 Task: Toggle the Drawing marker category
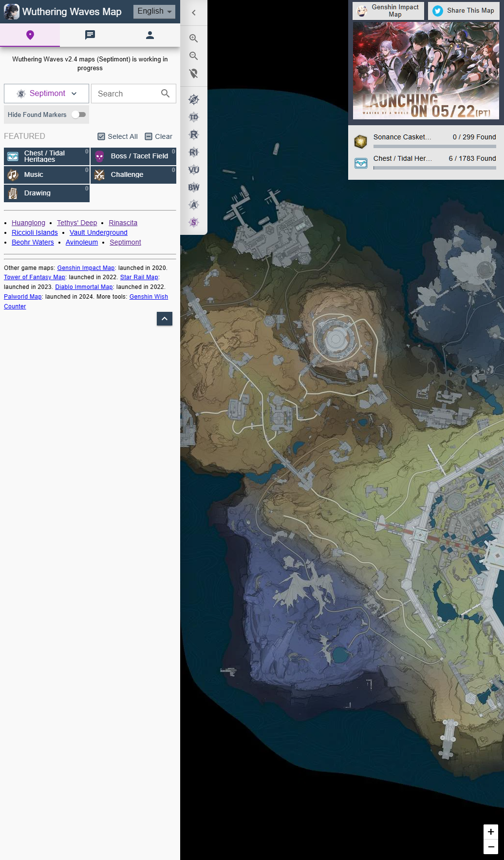tap(47, 193)
